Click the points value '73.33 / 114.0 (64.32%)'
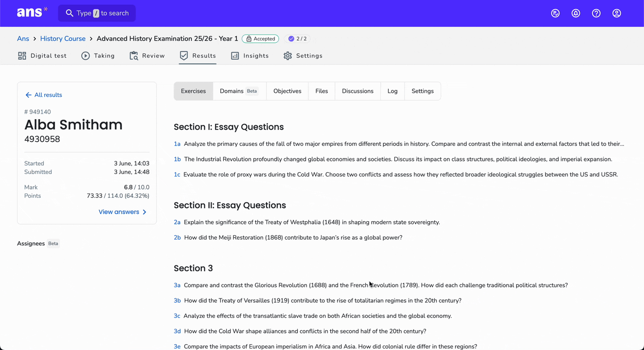 (118, 196)
